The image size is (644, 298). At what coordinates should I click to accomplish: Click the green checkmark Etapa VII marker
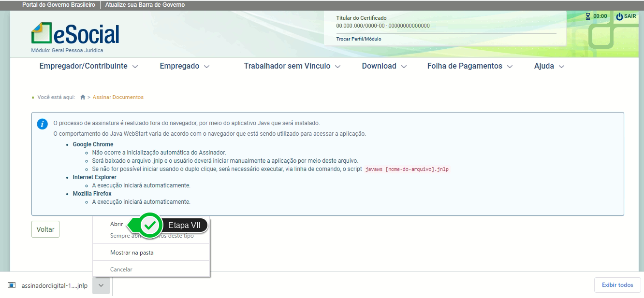coord(150,225)
